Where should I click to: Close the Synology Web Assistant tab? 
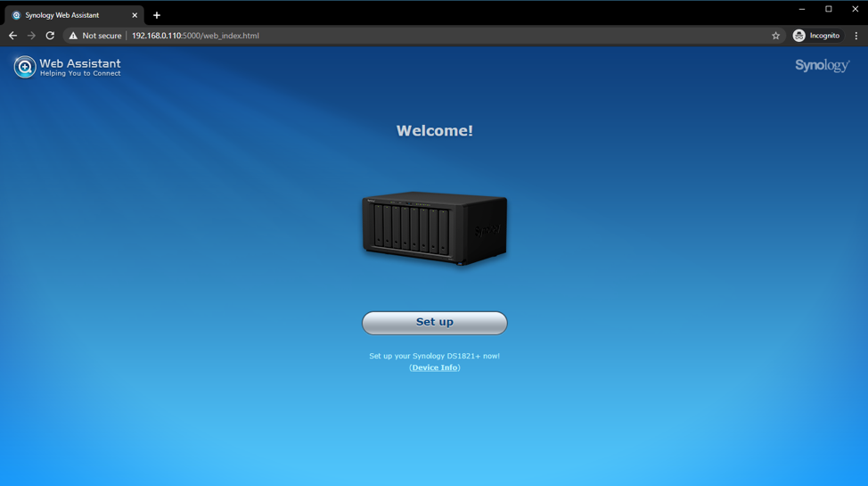pyautogui.click(x=135, y=15)
